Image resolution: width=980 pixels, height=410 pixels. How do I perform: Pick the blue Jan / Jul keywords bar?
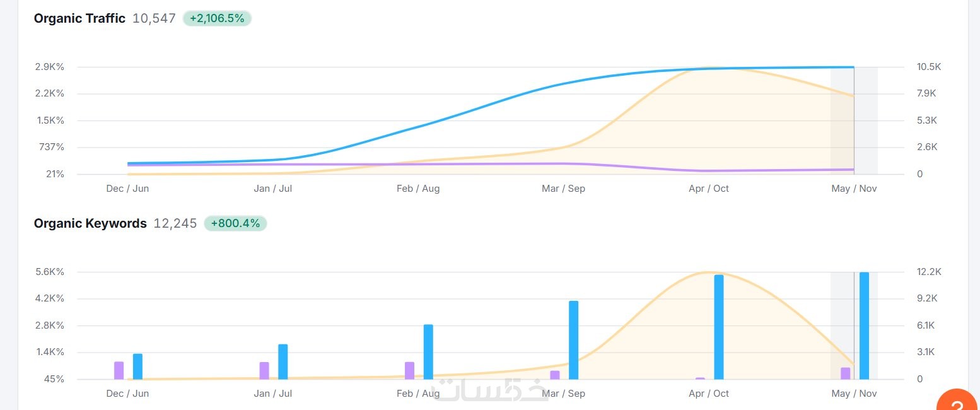(x=283, y=361)
